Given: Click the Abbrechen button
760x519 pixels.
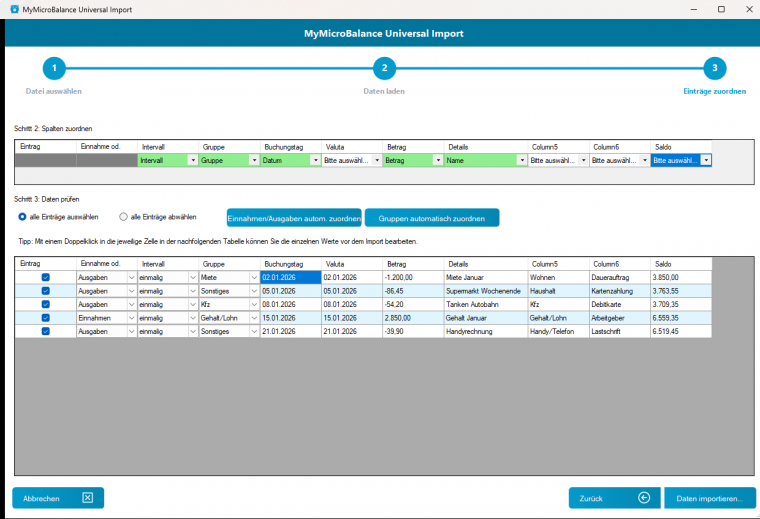Looking at the screenshot, I should pyautogui.click(x=58, y=498).
